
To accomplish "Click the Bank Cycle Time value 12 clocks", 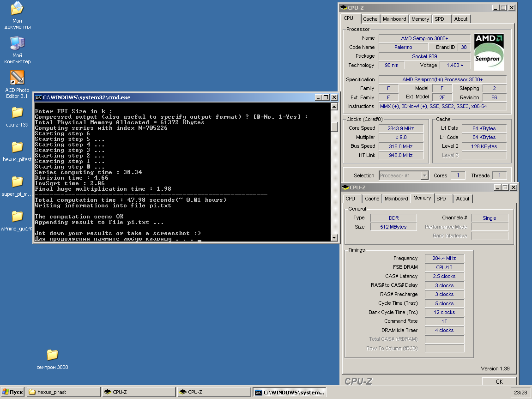I will coord(444,312).
